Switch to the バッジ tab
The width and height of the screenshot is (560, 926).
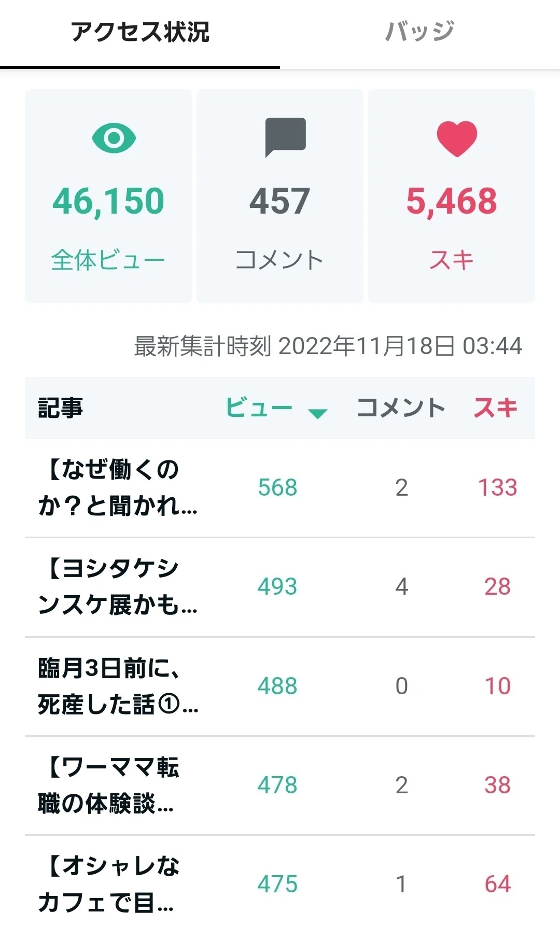coord(420,32)
